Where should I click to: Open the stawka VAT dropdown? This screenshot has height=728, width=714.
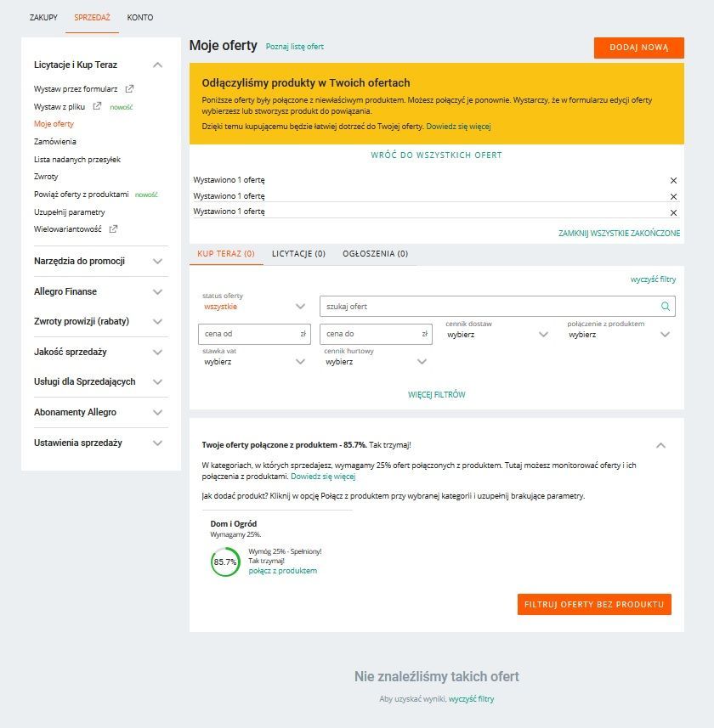pyautogui.click(x=254, y=362)
